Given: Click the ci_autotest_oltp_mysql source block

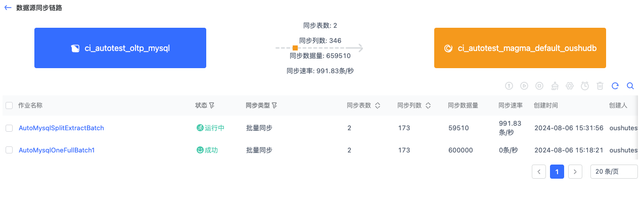Looking at the screenshot, I should click(x=120, y=48).
